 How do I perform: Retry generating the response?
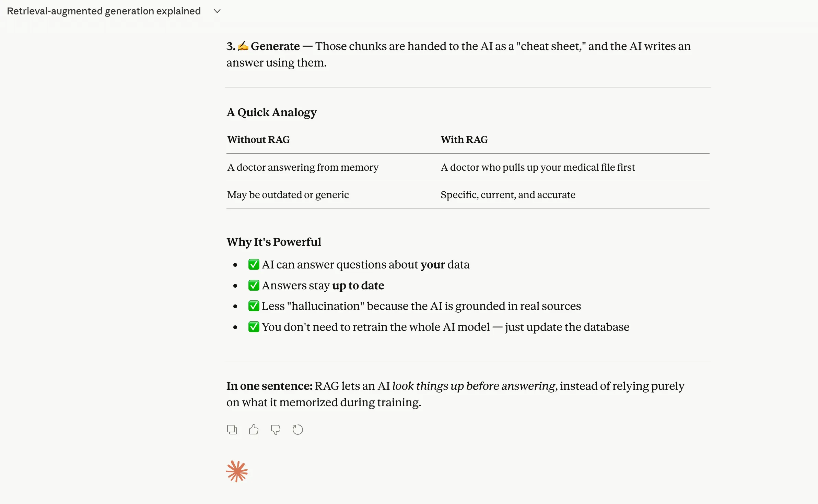tap(297, 429)
